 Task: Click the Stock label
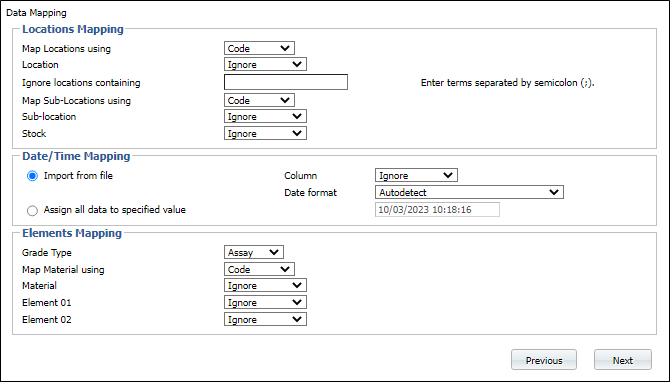34,133
